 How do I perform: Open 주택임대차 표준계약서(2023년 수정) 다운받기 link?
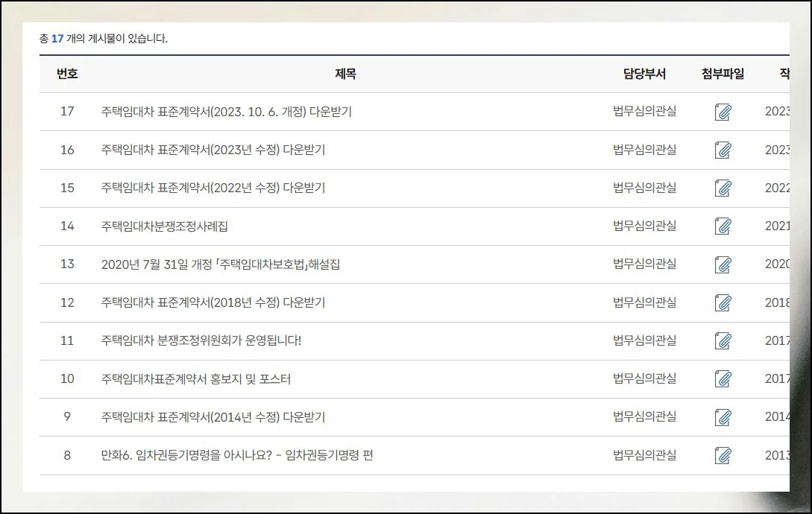(x=213, y=150)
